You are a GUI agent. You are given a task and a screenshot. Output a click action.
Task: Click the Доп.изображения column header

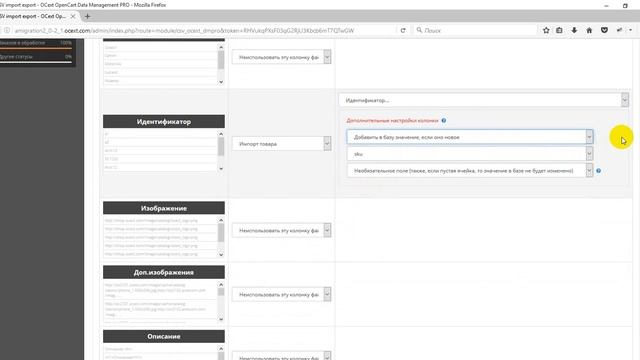tap(164, 272)
